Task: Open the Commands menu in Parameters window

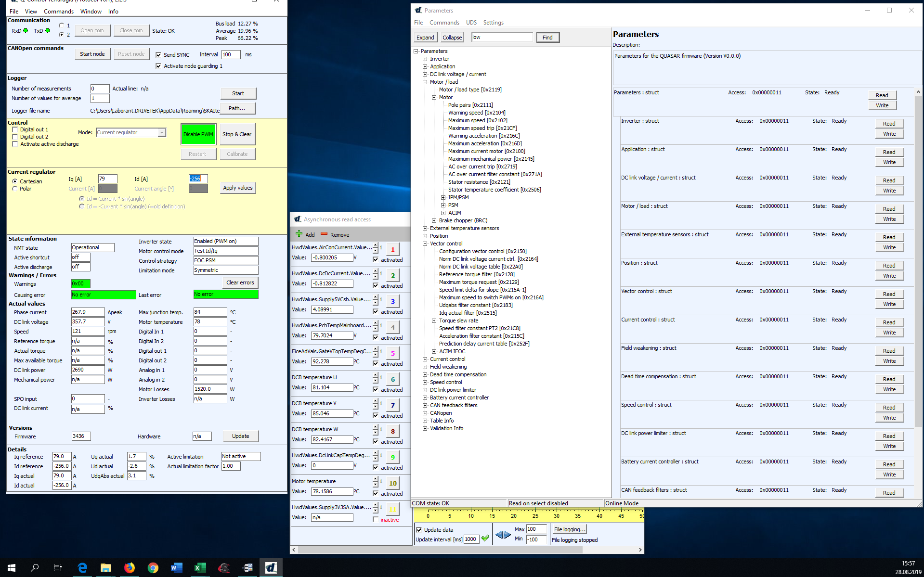Action: [444, 23]
